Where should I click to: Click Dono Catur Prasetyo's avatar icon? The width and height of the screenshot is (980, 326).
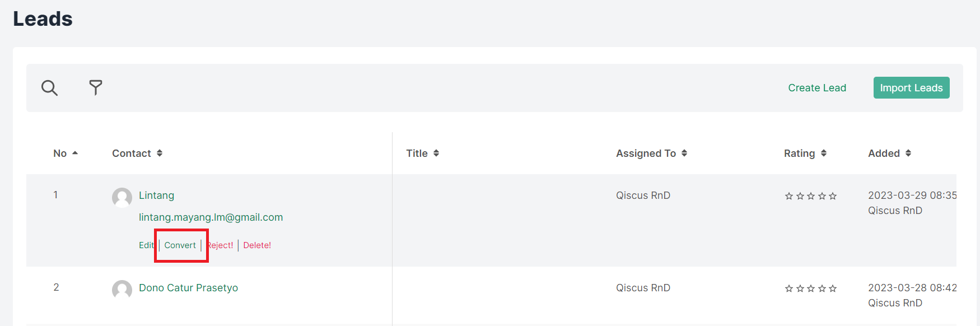(122, 290)
